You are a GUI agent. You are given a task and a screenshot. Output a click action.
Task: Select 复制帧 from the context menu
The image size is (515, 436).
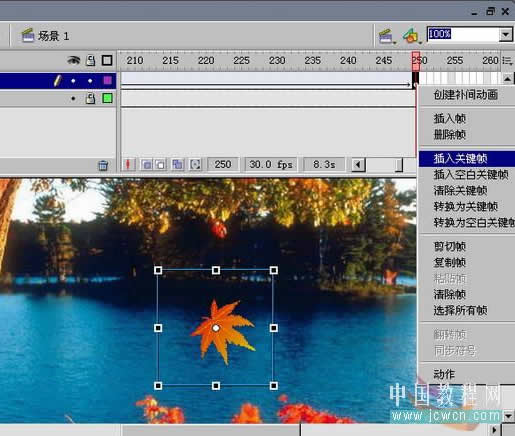[x=450, y=262]
